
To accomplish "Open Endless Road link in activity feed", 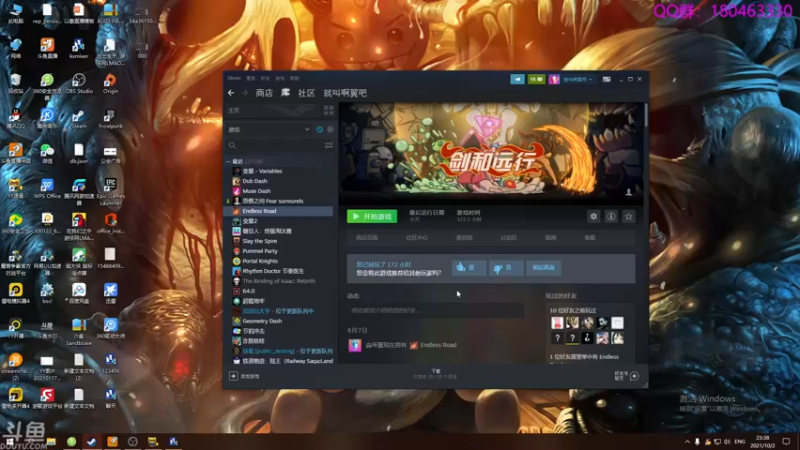I will click(438, 345).
